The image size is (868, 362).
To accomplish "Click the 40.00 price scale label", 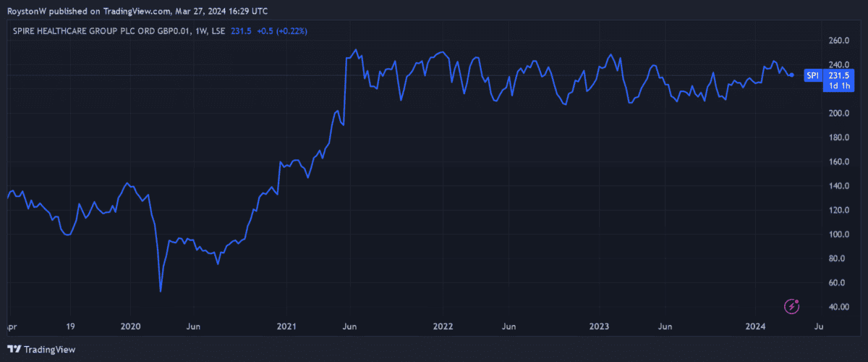I will [x=838, y=307].
